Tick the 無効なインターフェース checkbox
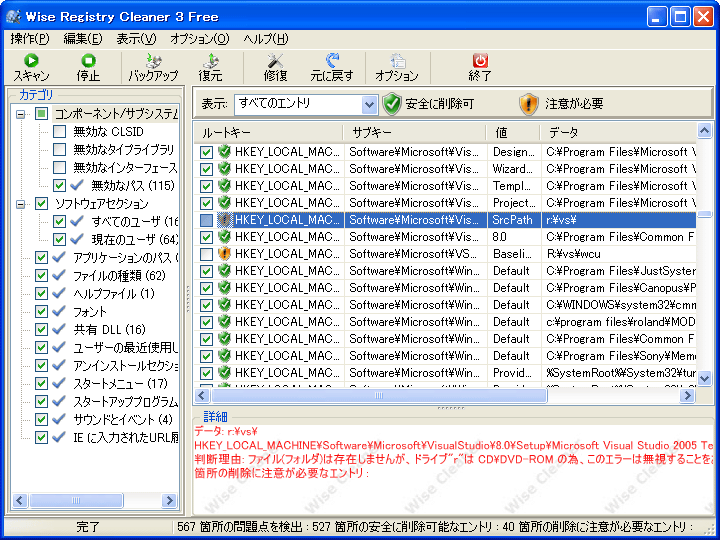This screenshot has width=720, height=540. click(x=59, y=167)
